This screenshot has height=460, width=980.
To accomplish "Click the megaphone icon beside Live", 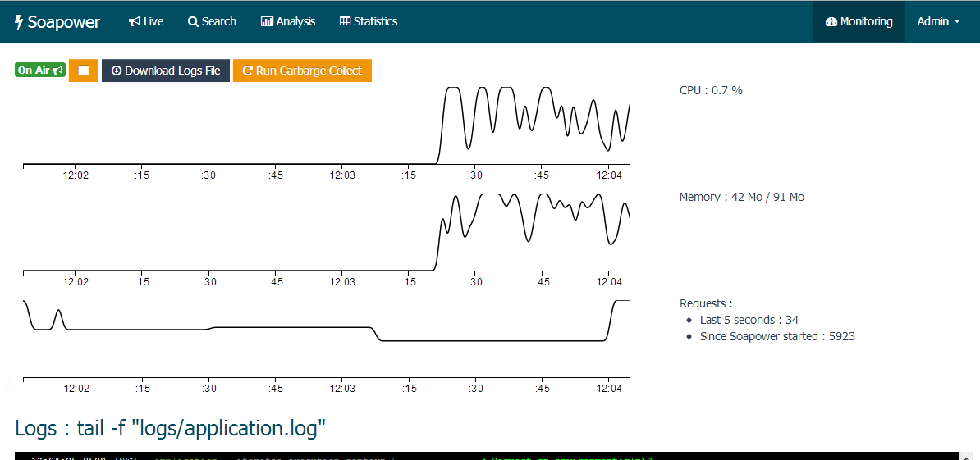I will pyautogui.click(x=134, y=22).
